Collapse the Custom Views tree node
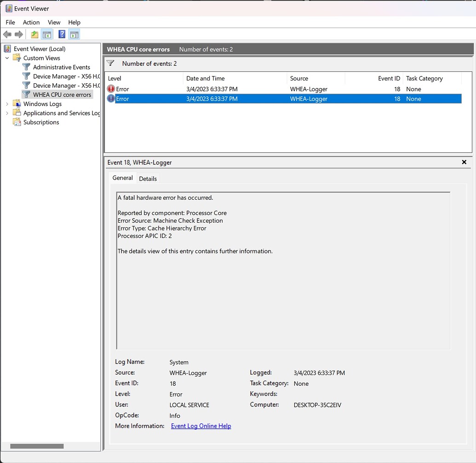The height and width of the screenshot is (463, 476). [x=7, y=58]
